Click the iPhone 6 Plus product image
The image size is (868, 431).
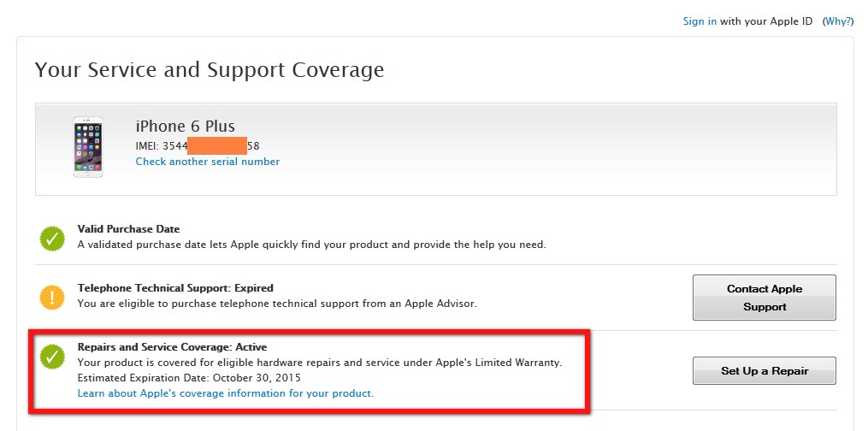pyautogui.click(x=88, y=147)
